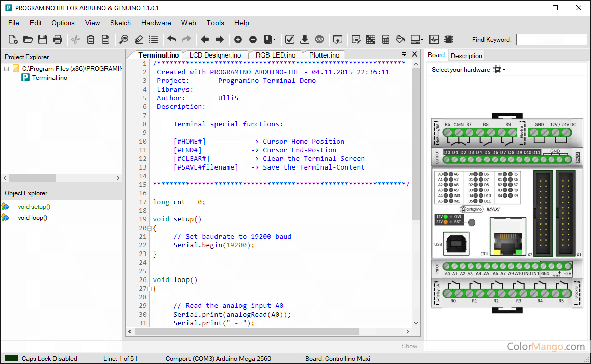
Task: Select the Board tab
Action: click(x=436, y=55)
